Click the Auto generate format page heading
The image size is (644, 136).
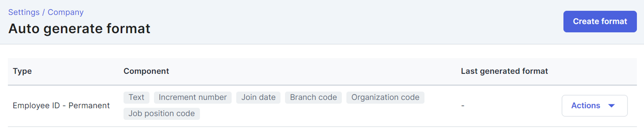[x=79, y=29]
